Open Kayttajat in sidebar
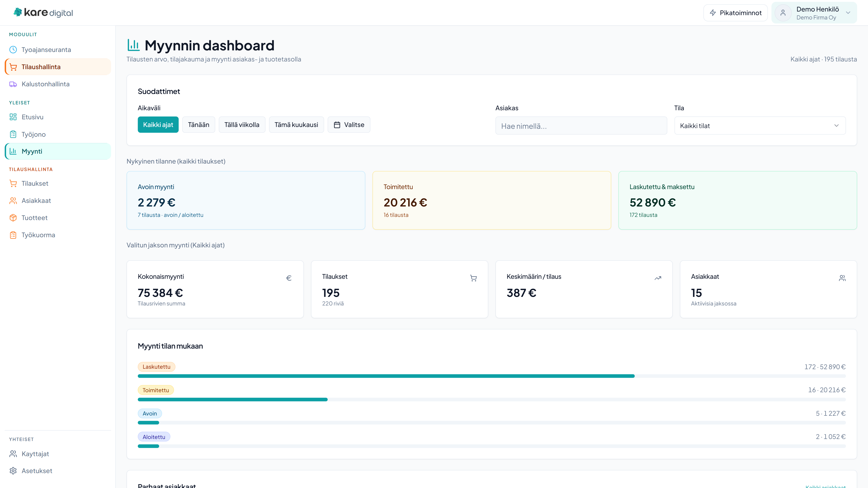Image resolution: width=868 pixels, height=488 pixels. [58, 454]
